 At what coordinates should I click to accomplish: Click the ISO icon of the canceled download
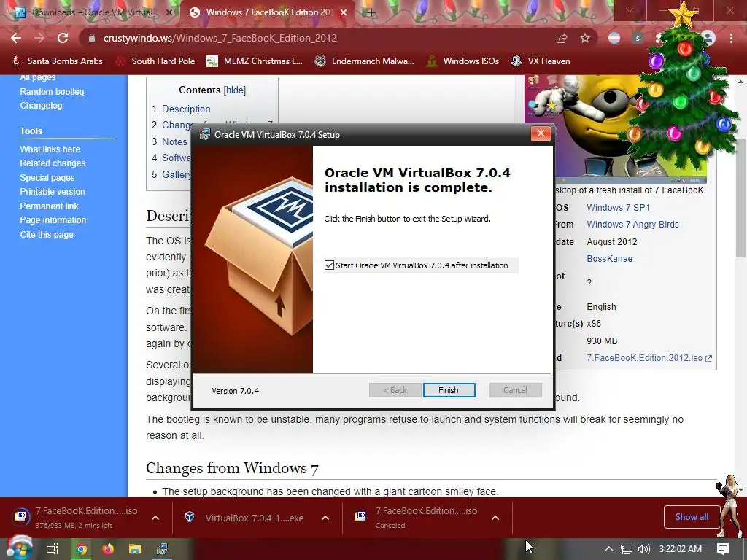point(360,516)
